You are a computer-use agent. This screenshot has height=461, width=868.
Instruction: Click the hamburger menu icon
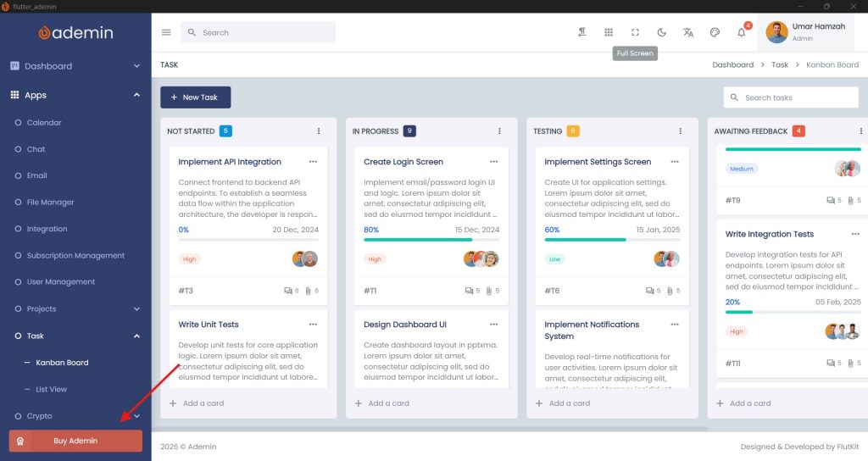click(166, 32)
